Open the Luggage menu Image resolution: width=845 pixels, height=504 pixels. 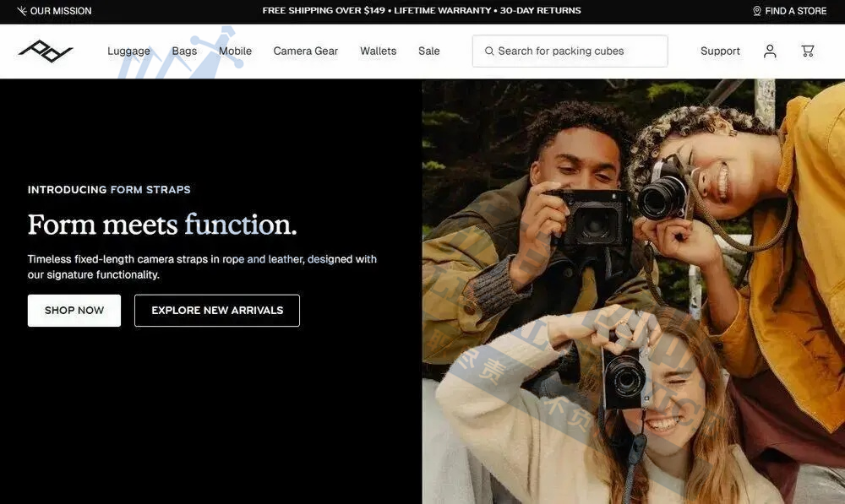(128, 51)
